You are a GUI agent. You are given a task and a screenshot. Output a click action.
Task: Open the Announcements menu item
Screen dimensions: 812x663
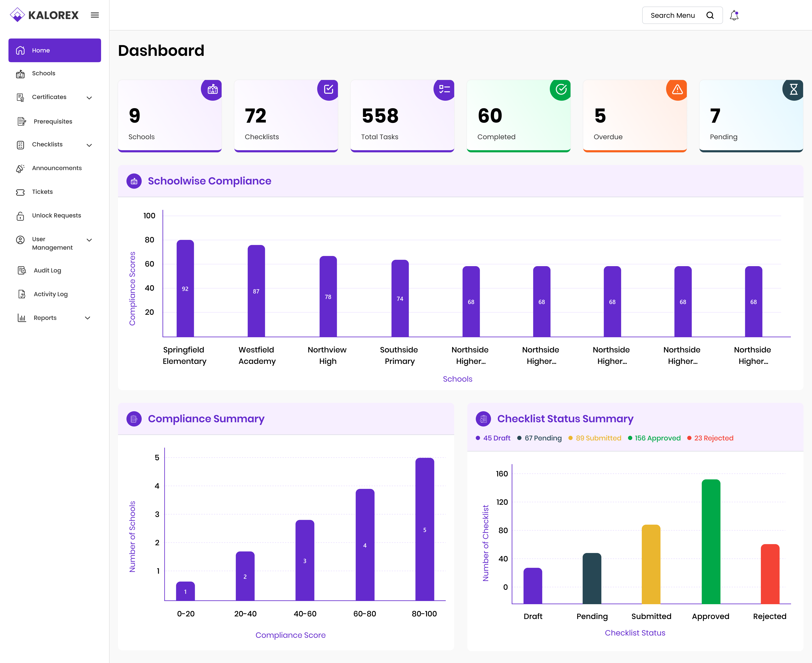click(56, 168)
